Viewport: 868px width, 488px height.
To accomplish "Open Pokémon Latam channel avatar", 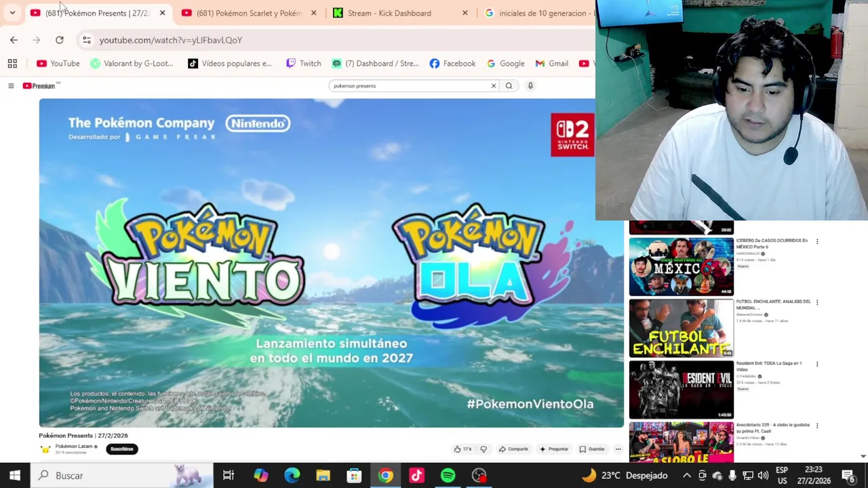I will [x=45, y=449].
